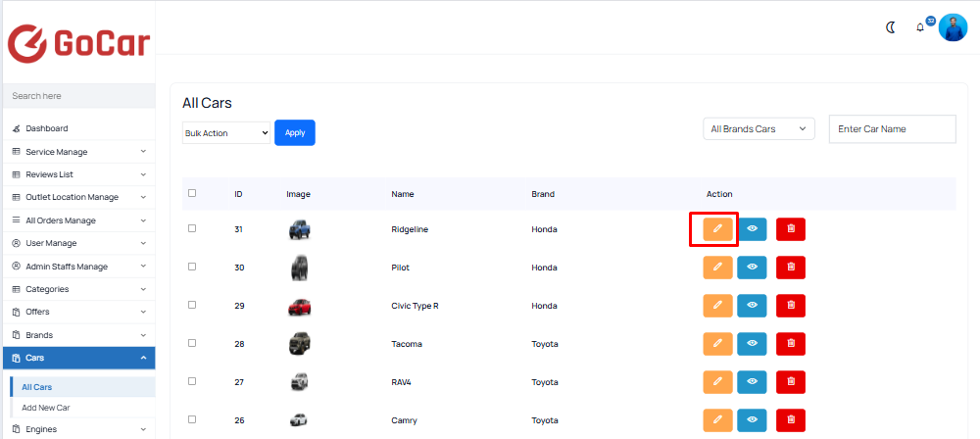
Task: Select the checkbox for Civic Type R
Action: (x=192, y=305)
